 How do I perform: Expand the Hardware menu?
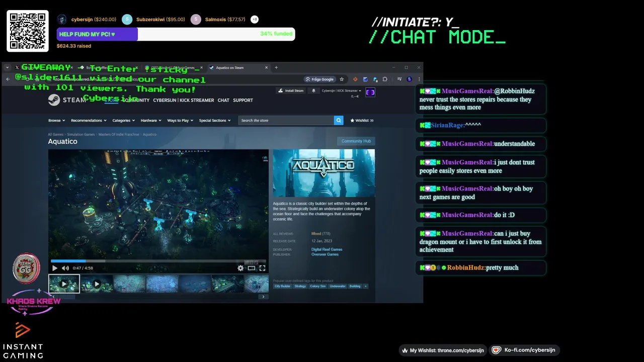151,120
